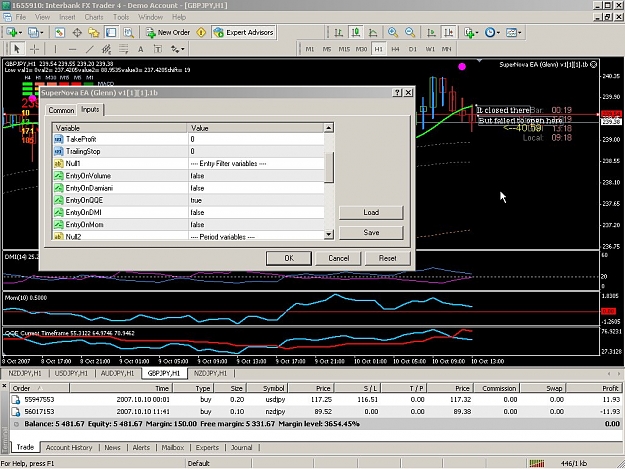The height and width of the screenshot is (469, 625).
Task: Click the inputs list scroll-down arrow
Action: click(328, 234)
